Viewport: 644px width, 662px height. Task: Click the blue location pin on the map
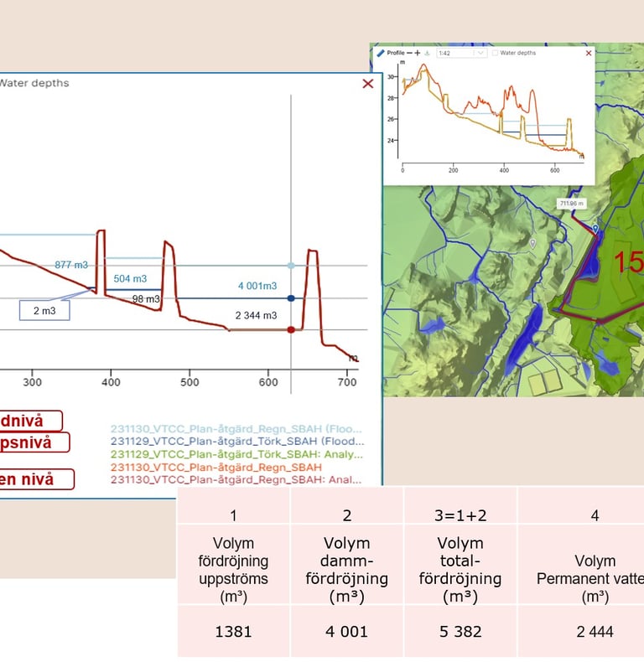[595, 230]
